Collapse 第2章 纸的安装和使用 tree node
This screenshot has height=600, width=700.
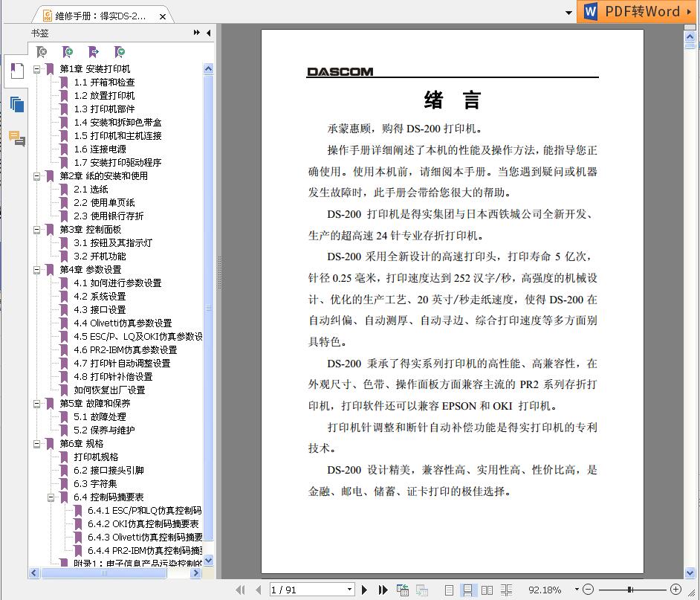click(x=36, y=176)
